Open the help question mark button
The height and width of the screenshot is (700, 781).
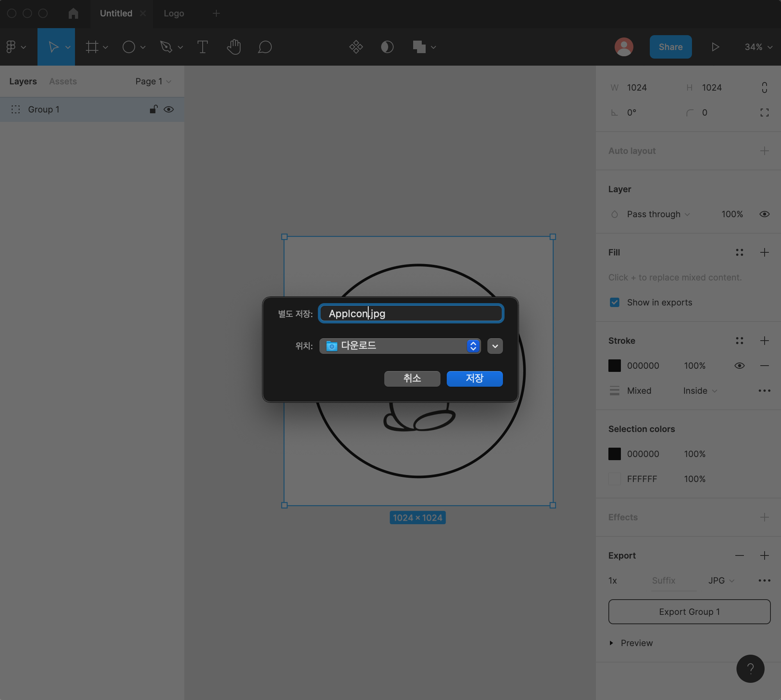(750, 668)
